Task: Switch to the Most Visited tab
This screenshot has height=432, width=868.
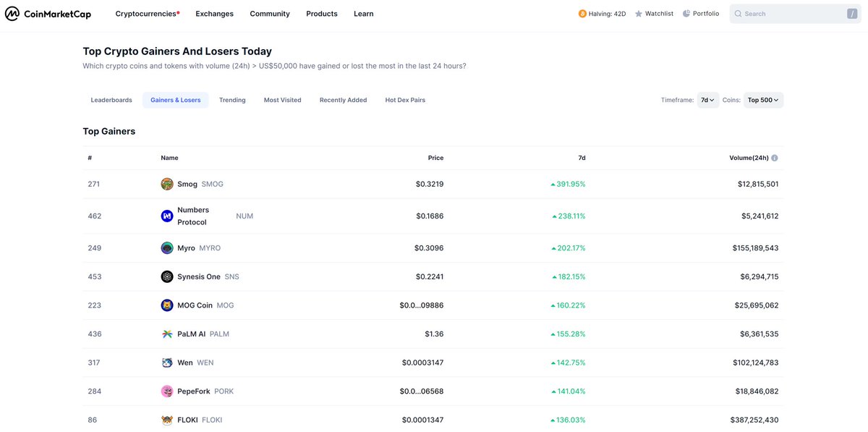Action: pos(283,100)
